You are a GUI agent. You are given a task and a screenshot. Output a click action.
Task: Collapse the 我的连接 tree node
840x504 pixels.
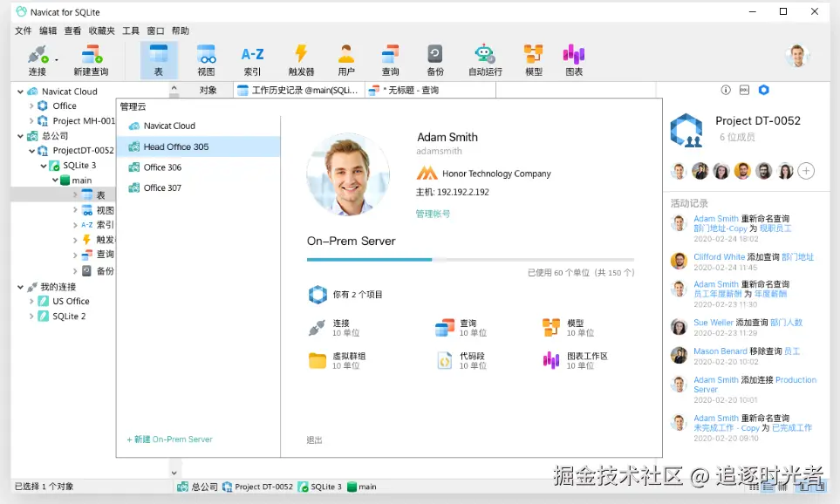pyautogui.click(x=20, y=287)
